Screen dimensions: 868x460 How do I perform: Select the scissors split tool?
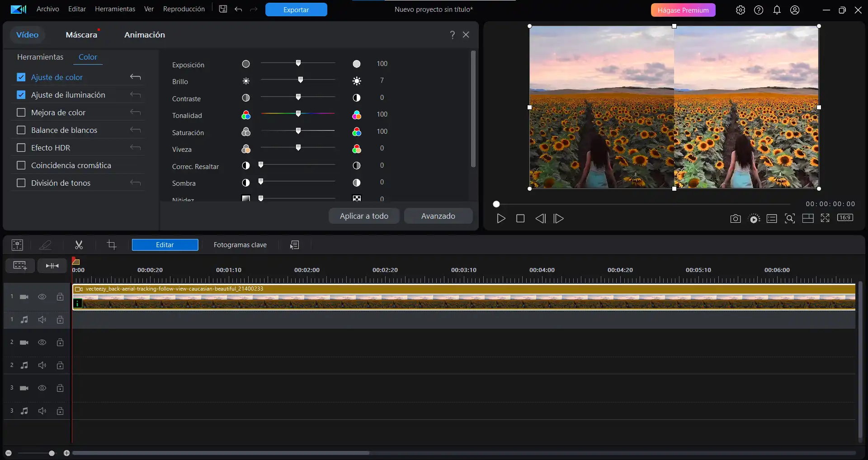79,244
